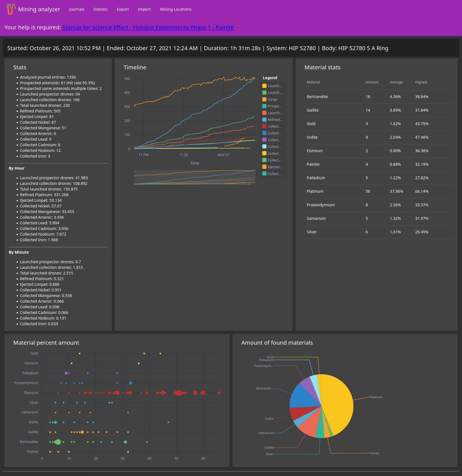Screen dimensions: 462x476
Task: Click Palladium's highest value 27.82%
Action: 422,178
